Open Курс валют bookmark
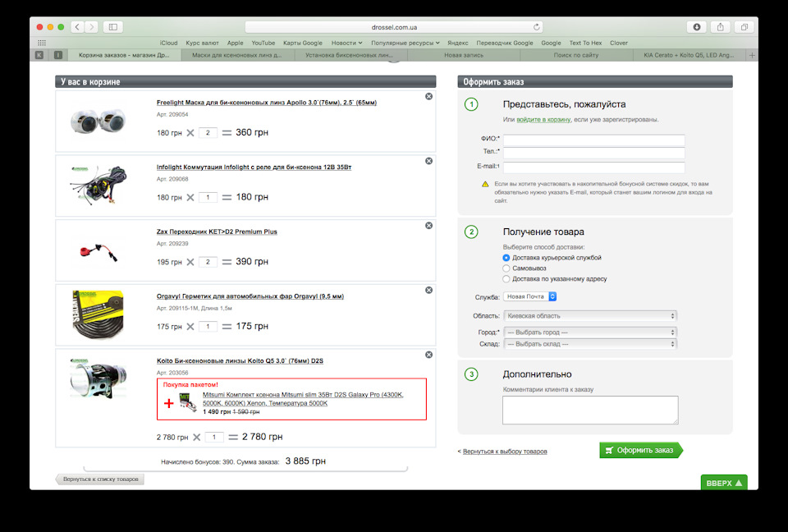This screenshot has height=532, width=788. click(x=202, y=43)
